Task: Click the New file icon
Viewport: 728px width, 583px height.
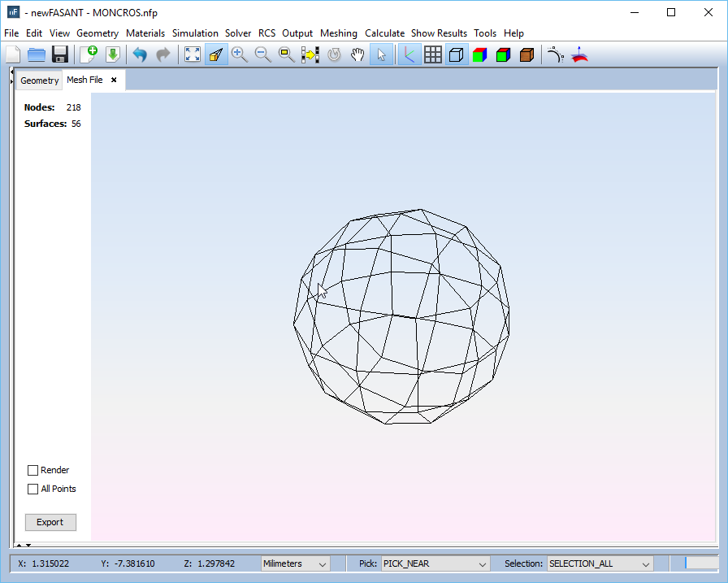Action: pyautogui.click(x=13, y=54)
